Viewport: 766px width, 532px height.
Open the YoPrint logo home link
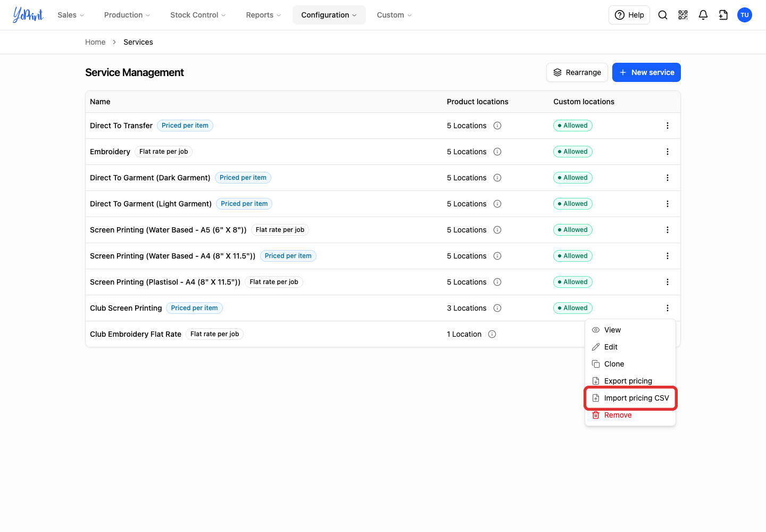click(x=28, y=15)
